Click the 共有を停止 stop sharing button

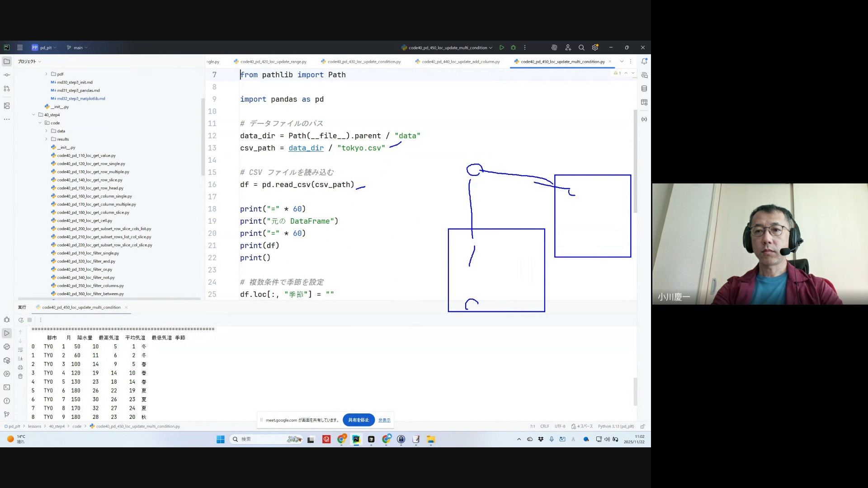[359, 420]
